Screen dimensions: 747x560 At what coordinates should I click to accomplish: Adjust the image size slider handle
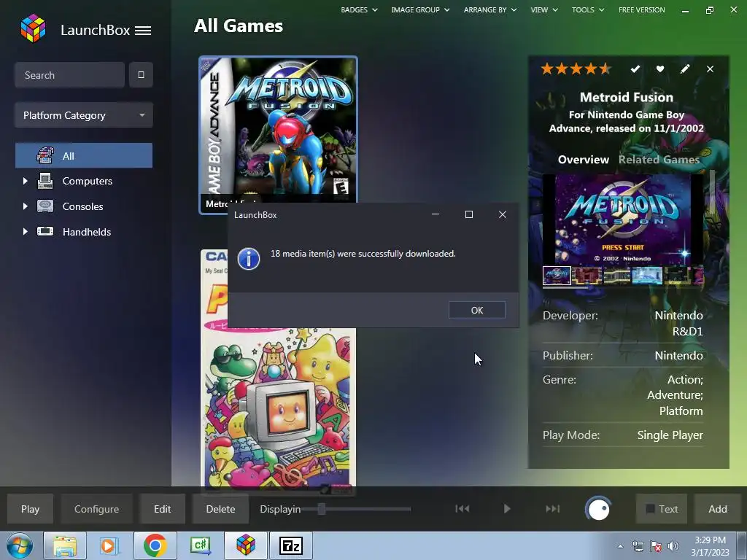tap(322, 509)
